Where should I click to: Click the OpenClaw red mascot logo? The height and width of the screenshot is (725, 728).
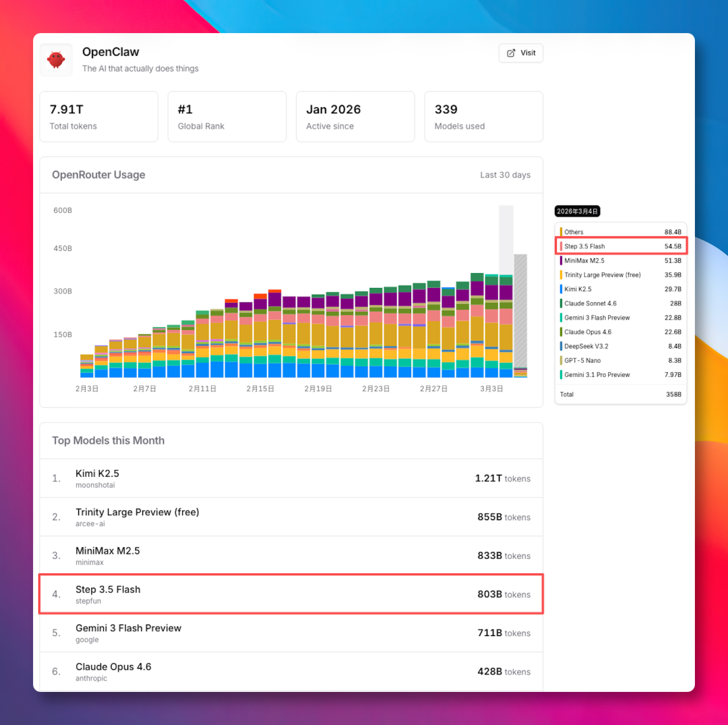(56, 61)
